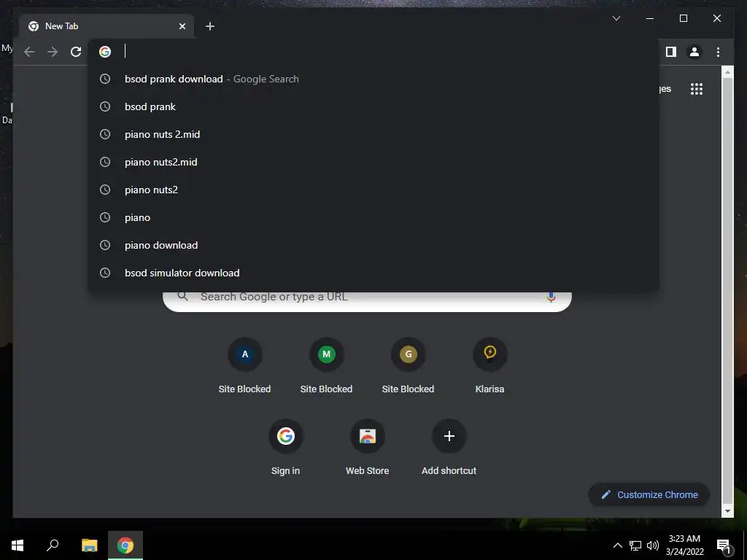Click the New Tab tab title
This screenshot has width=747, height=560.
coord(62,26)
